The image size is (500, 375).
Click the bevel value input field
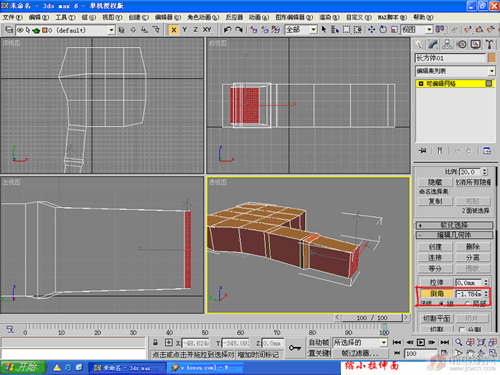469,294
